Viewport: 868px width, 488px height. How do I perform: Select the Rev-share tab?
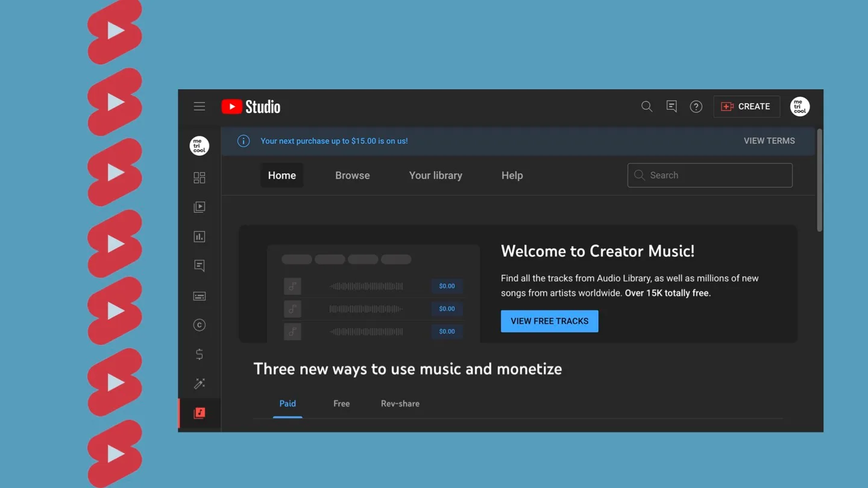pos(400,404)
